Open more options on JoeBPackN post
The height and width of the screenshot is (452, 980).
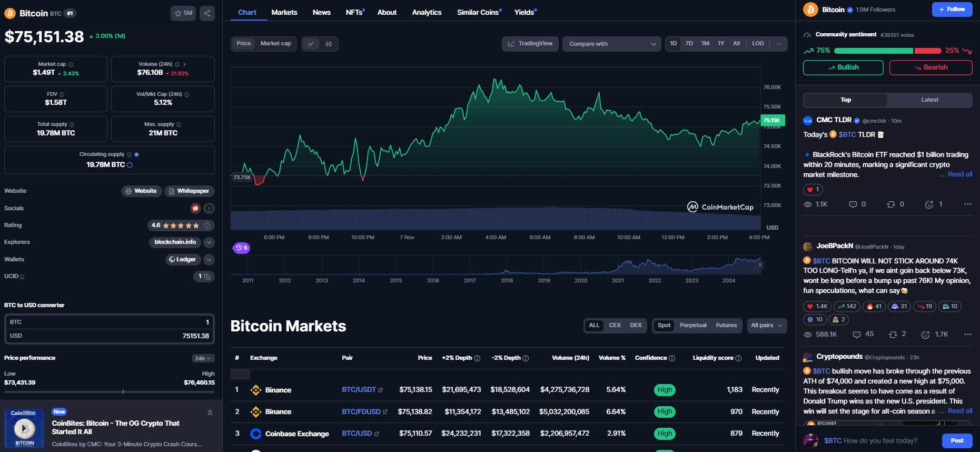(968, 335)
